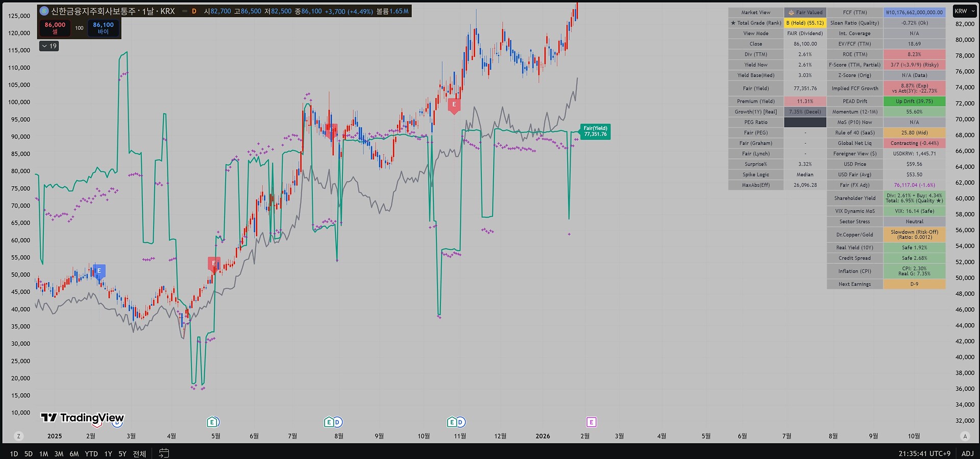Image resolution: width=980 pixels, height=459 pixels.
Task: Click the 'B (Hold) (55.12)' grade cell
Action: (805, 23)
